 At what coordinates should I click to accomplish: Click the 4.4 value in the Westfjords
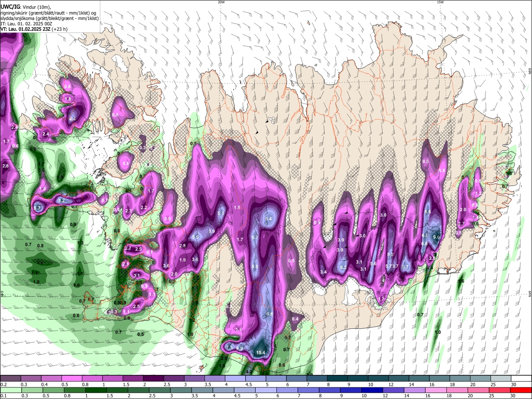coord(72,119)
